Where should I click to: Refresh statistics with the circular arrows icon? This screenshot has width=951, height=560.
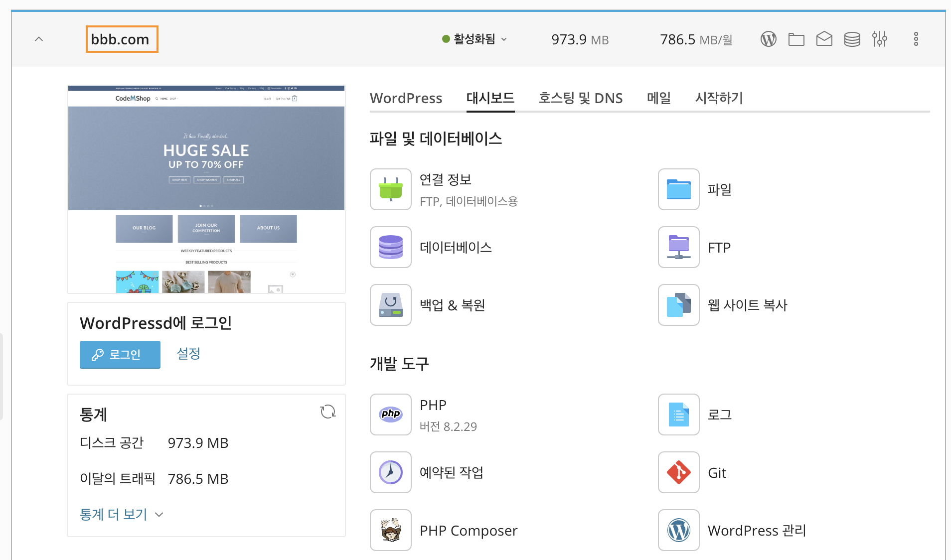pyautogui.click(x=327, y=412)
